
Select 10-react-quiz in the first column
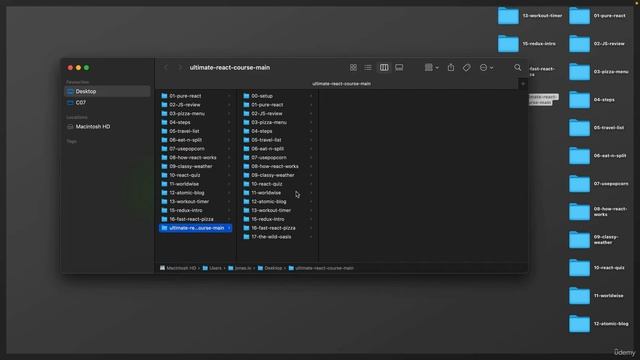tap(196, 175)
